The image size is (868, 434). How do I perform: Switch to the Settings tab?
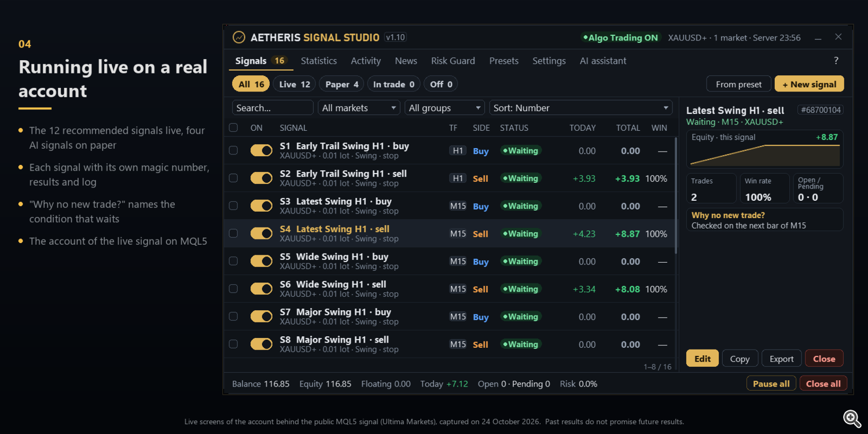[549, 61]
